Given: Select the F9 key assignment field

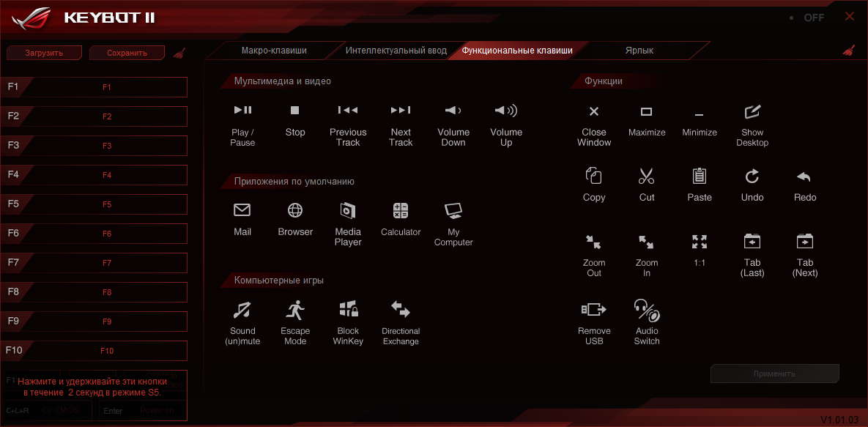Looking at the screenshot, I should [108, 322].
